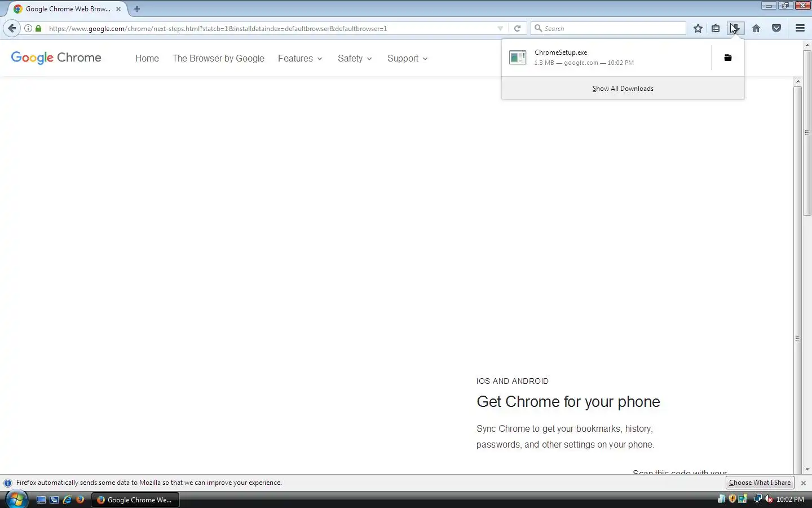Click the muted volume tray icon
The image size is (812, 508).
click(768, 499)
